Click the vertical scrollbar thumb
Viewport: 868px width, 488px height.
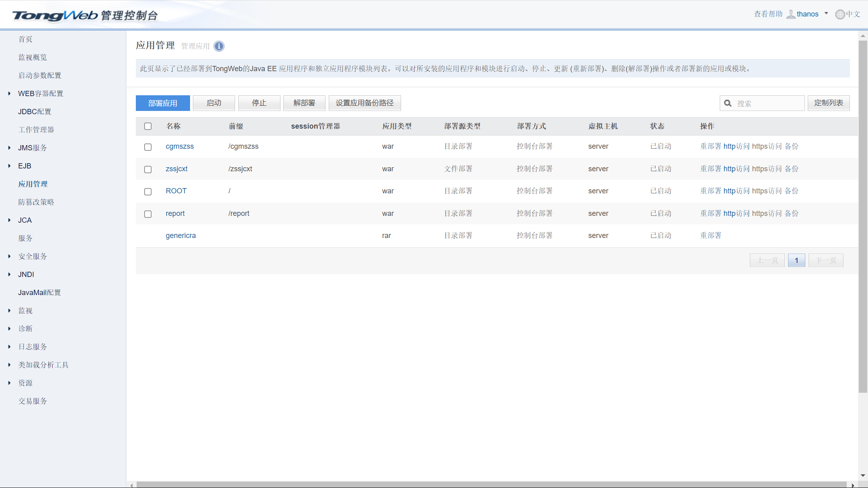pos(863,217)
